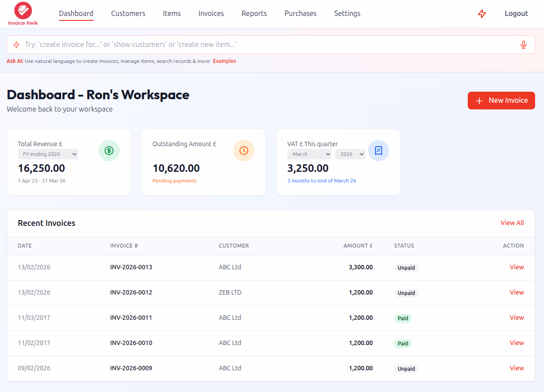Image resolution: width=544 pixels, height=392 pixels.
Task: Open the FY ending 2026 dropdown
Action: 48,154
